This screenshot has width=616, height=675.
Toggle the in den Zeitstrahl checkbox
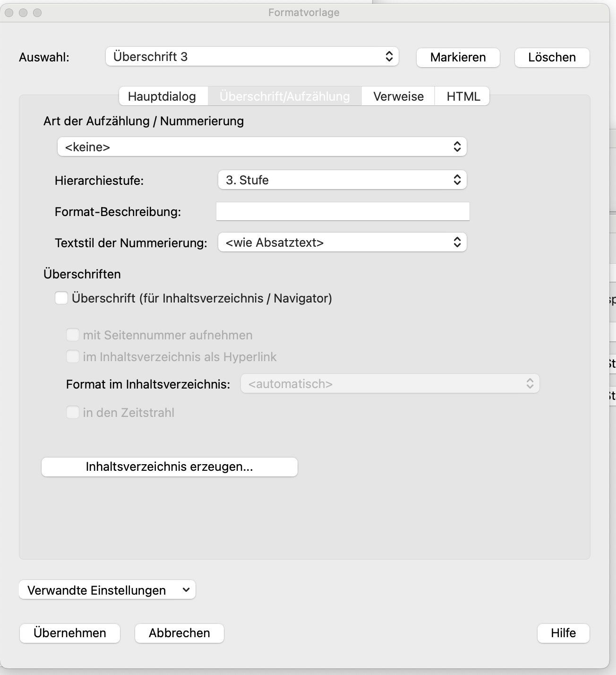tap(73, 413)
